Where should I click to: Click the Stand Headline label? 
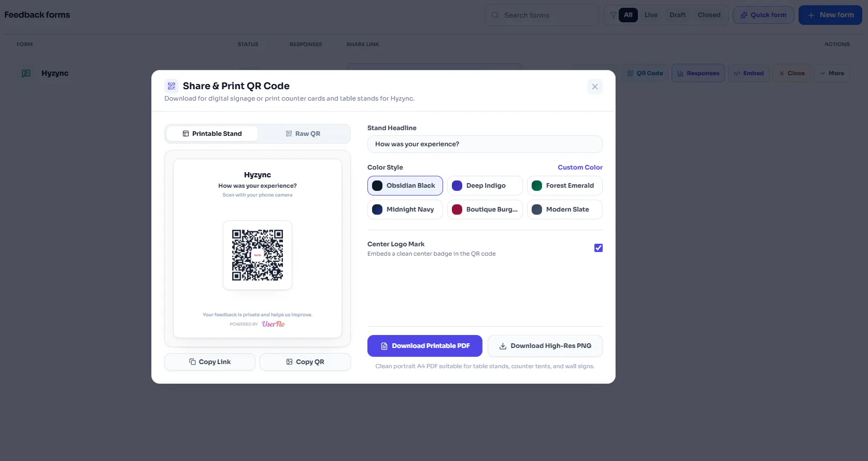click(392, 128)
